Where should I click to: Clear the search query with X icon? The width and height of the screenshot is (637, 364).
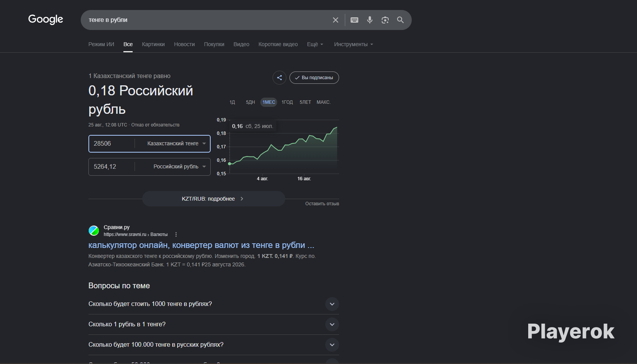pyautogui.click(x=336, y=20)
